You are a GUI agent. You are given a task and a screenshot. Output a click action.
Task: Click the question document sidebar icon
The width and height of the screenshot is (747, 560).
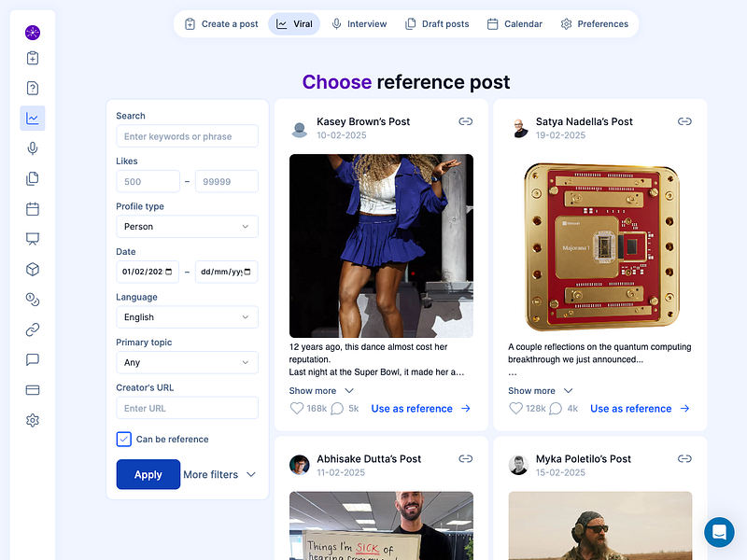coord(33,88)
